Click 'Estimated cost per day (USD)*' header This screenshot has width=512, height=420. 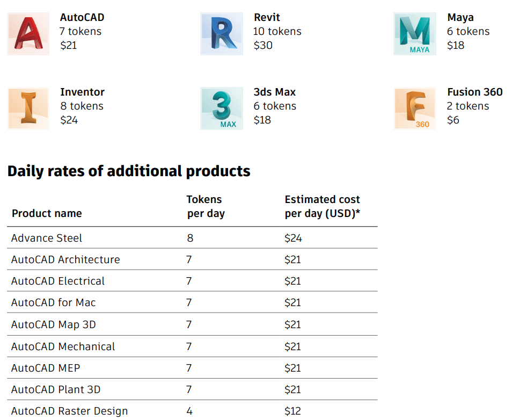323,206
